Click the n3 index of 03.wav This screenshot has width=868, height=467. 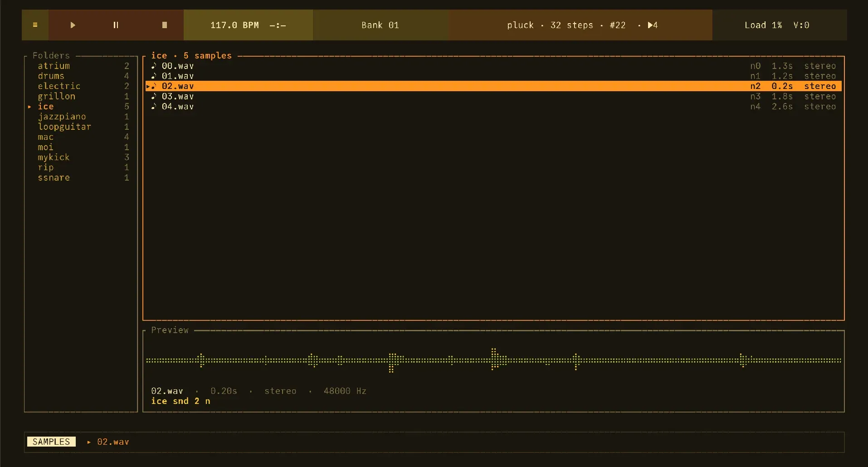755,96
